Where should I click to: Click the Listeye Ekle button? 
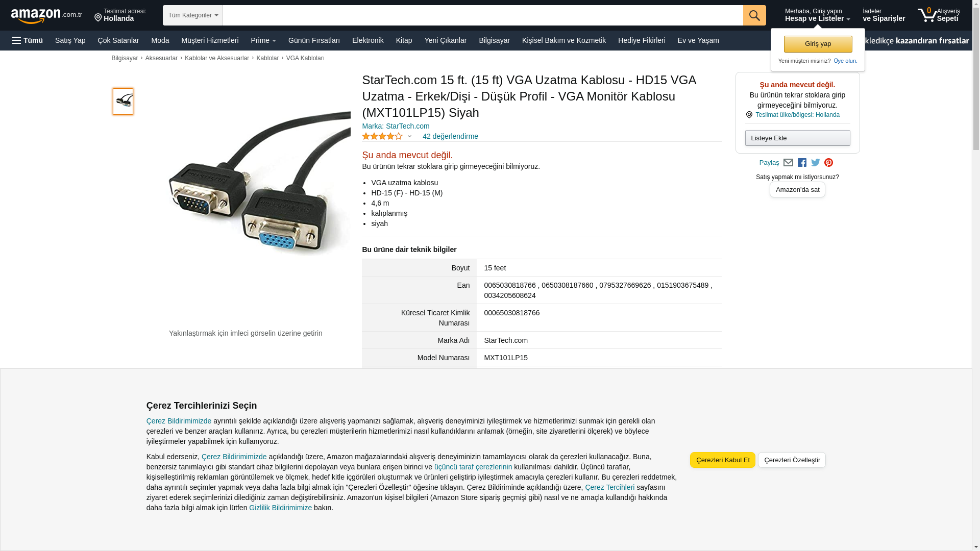tap(797, 138)
